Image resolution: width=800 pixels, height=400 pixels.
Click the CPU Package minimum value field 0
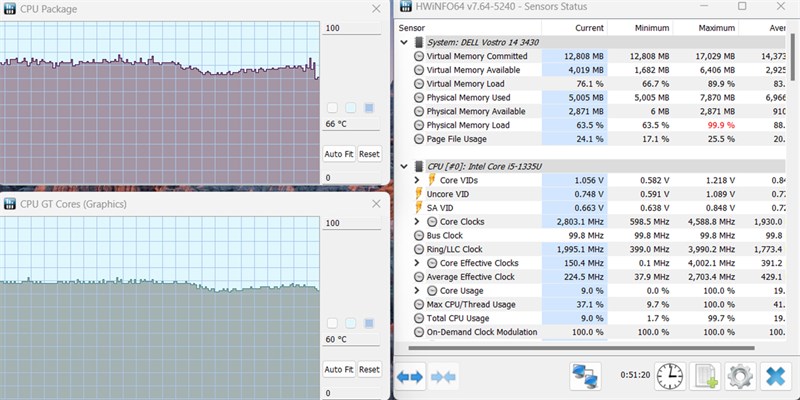[352, 178]
